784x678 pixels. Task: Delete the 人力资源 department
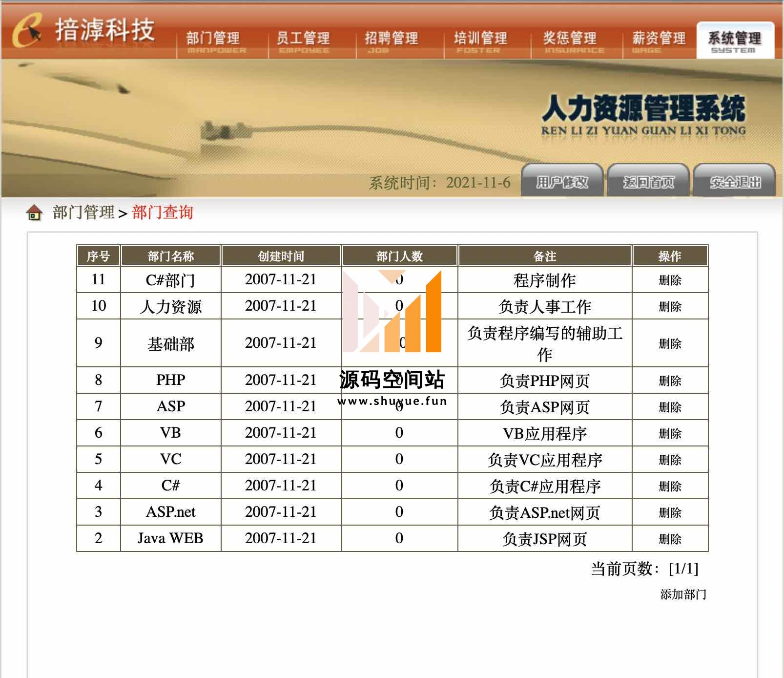pos(670,307)
